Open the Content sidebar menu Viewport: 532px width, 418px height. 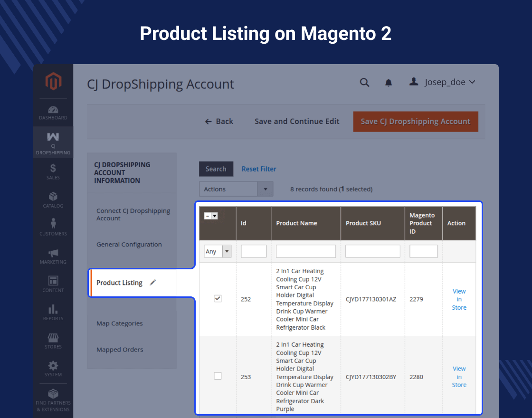click(53, 285)
